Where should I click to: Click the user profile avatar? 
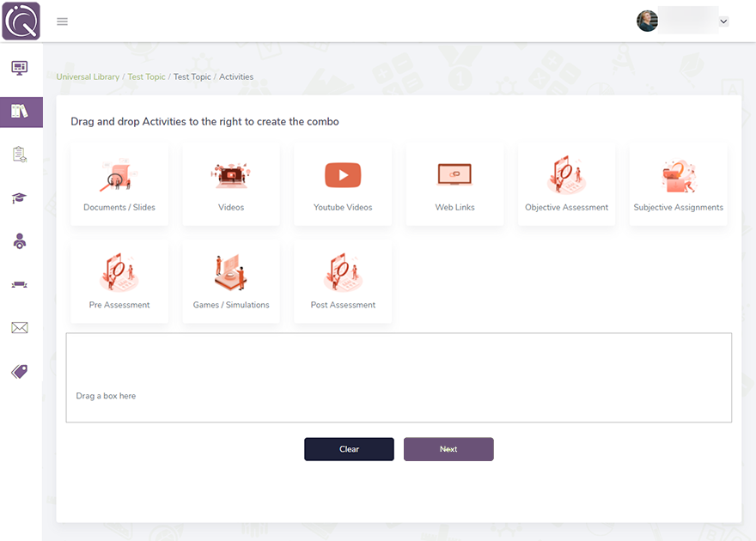pyautogui.click(x=647, y=21)
